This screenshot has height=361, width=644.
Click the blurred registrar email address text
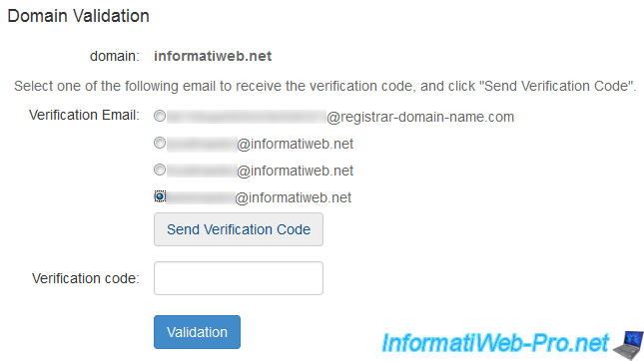click(x=247, y=117)
